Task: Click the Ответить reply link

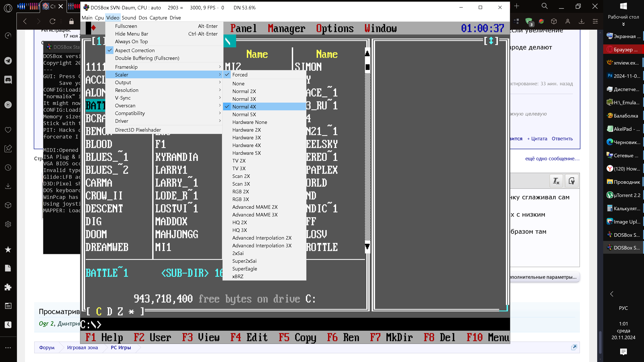Action: pos(562,139)
